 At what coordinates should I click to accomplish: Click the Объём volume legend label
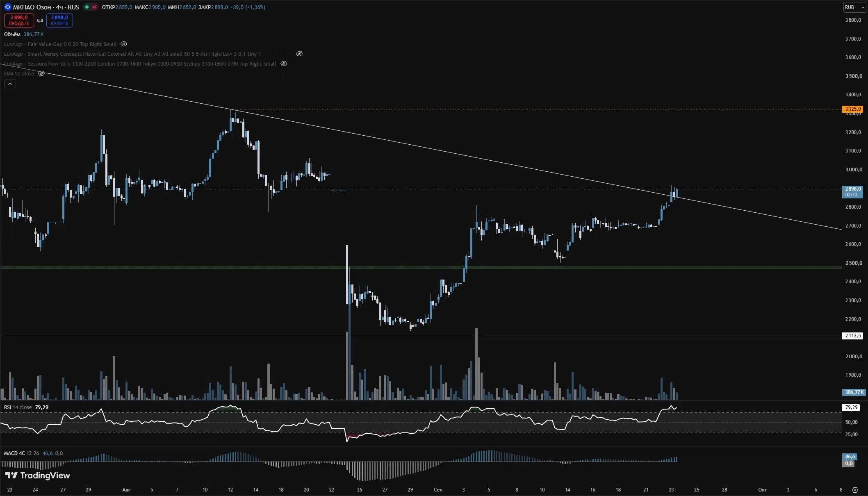tap(12, 34)
